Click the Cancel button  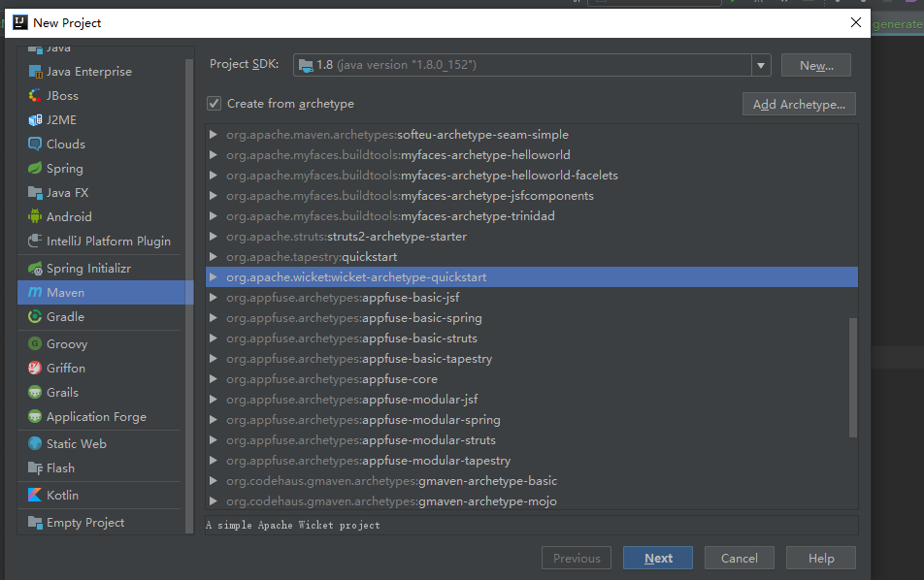[739, 559]
